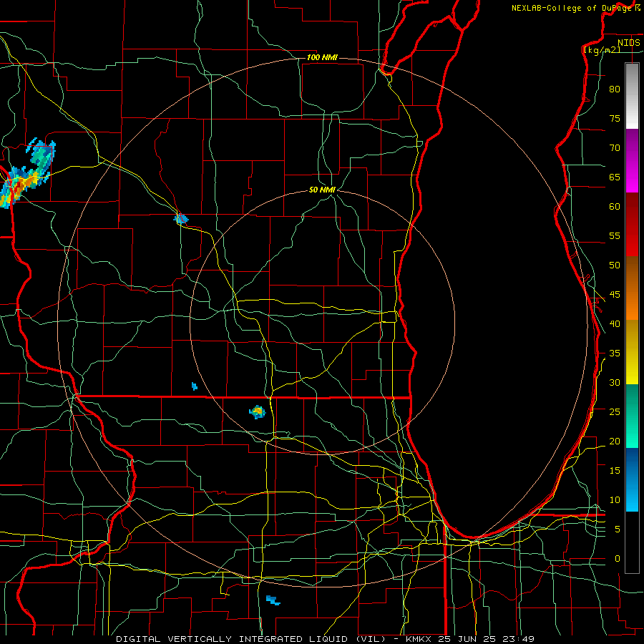Pick the white-grey segment of color scale
Viewport: 644px width, 644px height.
pyautogui.click(x=632, y=96)
